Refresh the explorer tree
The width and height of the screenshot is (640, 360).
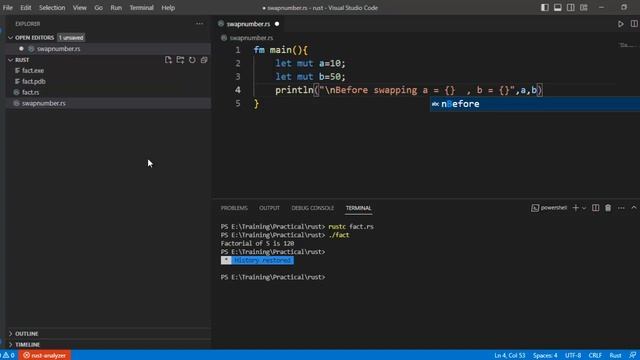pos(192,60)
